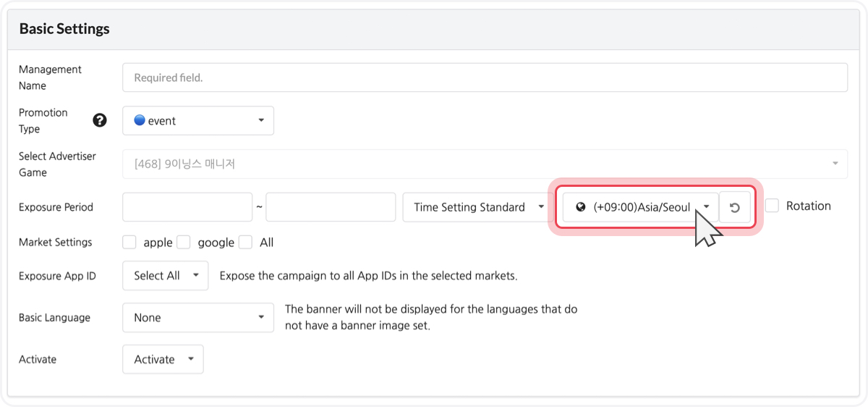This screenshot has height=407, width=868.
Task: Enable the Rotation checkbox
Action: coord(772,206)
